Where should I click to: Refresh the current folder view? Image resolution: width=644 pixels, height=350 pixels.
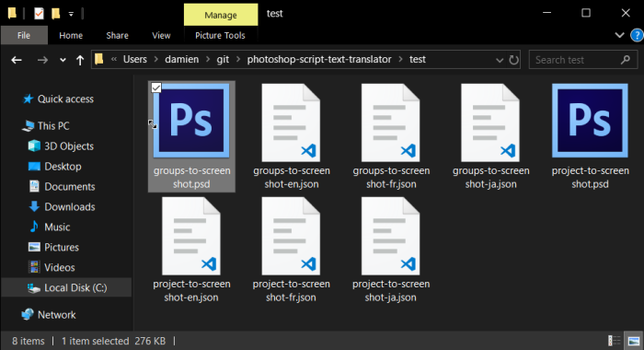pyautogui.click(x=513, y=60)
